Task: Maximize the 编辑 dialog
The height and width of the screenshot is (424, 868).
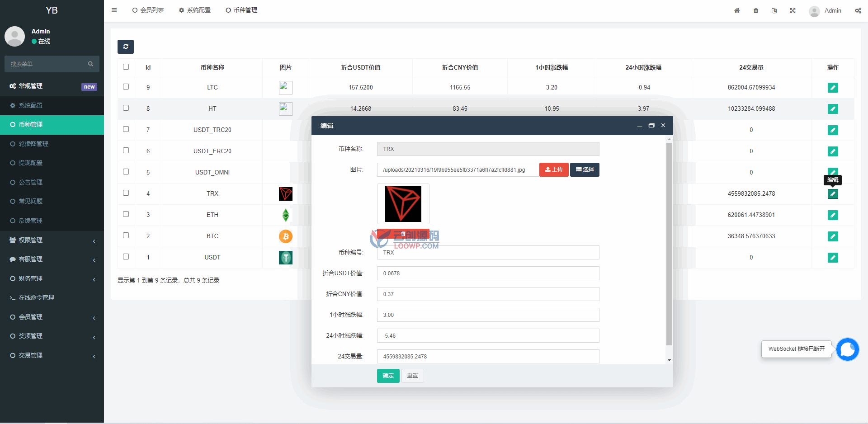Action: [651, 126]
